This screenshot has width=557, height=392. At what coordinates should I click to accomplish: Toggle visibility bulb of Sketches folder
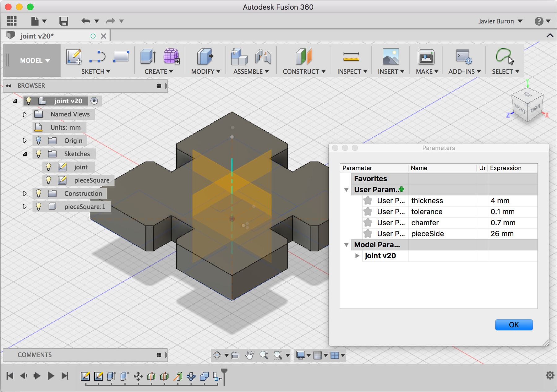point(38,154)
